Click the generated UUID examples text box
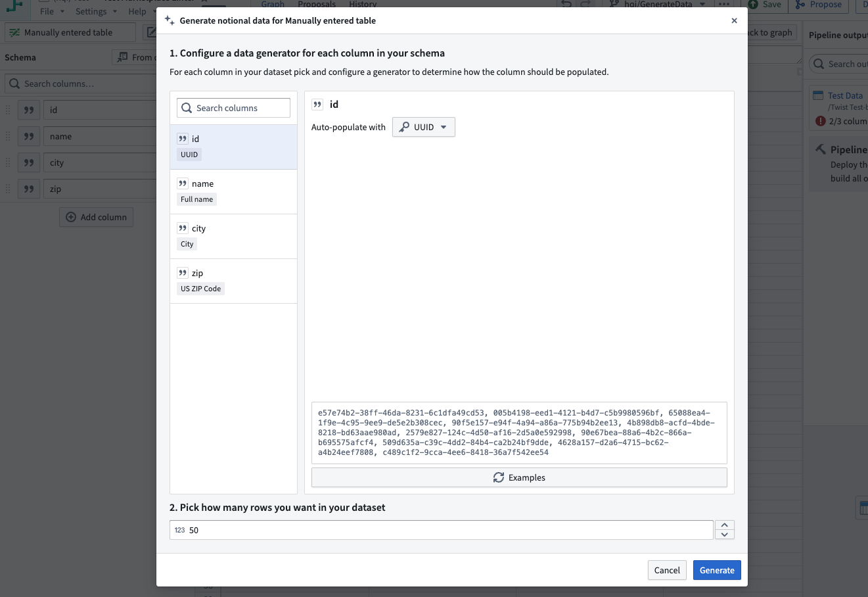 point(519,433)
